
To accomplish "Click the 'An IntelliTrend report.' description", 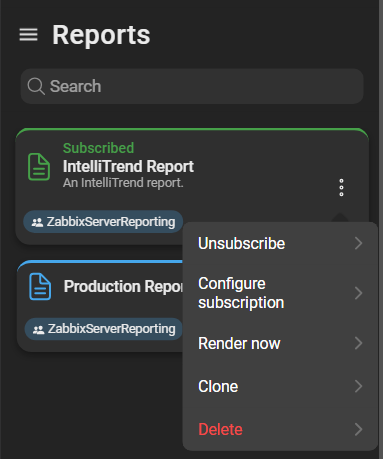I will point(123,183).
